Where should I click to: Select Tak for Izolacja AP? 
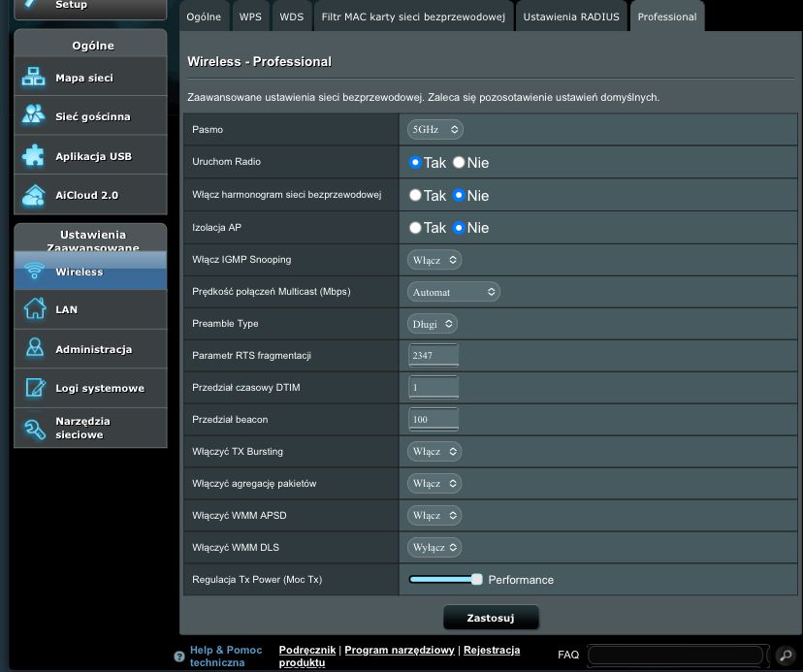coord(415,228)
